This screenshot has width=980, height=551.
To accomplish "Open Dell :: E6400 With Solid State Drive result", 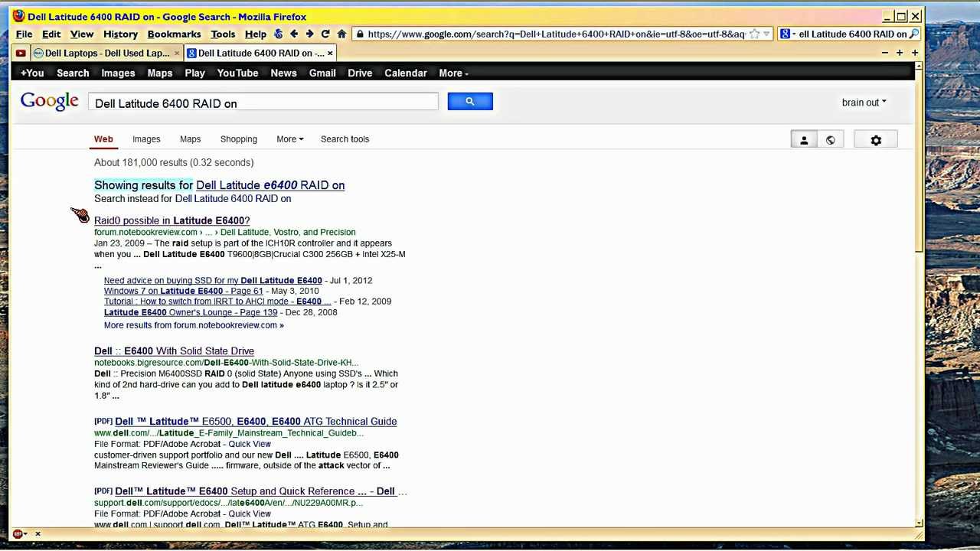I will click(174, 351).
